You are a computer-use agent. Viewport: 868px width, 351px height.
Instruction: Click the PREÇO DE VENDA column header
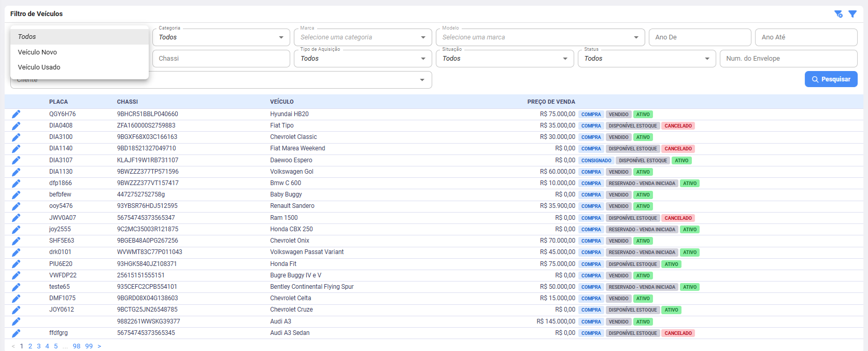click(551, 102)
